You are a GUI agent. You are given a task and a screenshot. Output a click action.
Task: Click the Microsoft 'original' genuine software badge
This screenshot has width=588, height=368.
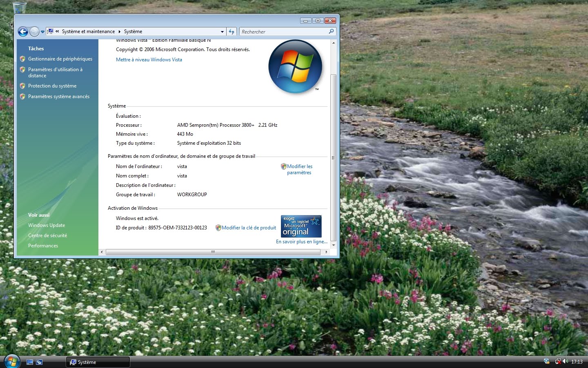301,226
